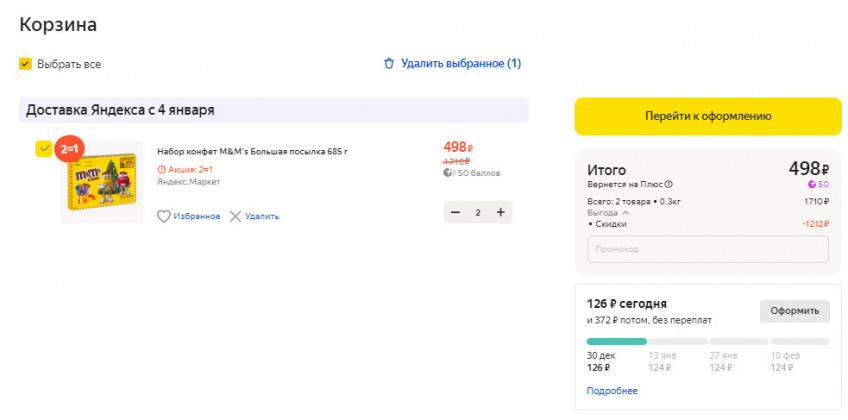Add item to favorites via heart icon
Image resolution: width=848 pixels, height=420 pixels.
[x=164, y=216]
